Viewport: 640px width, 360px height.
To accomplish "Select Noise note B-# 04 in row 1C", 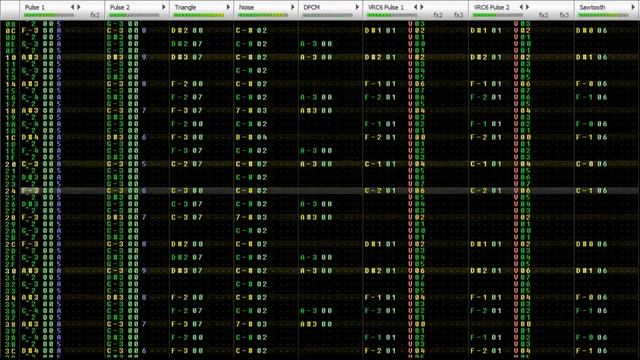I will 251,137.
